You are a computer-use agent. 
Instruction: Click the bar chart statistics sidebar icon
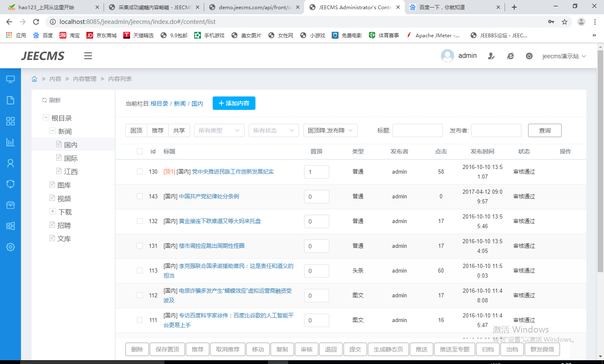coord(10,142)
